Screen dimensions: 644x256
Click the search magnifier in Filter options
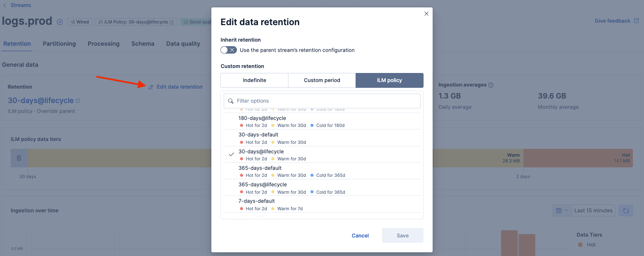230,101
